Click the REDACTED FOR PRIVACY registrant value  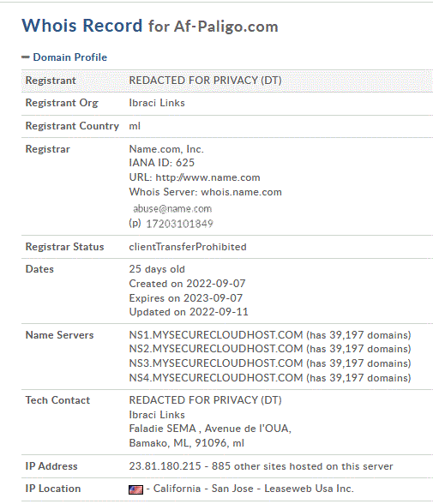205,81
